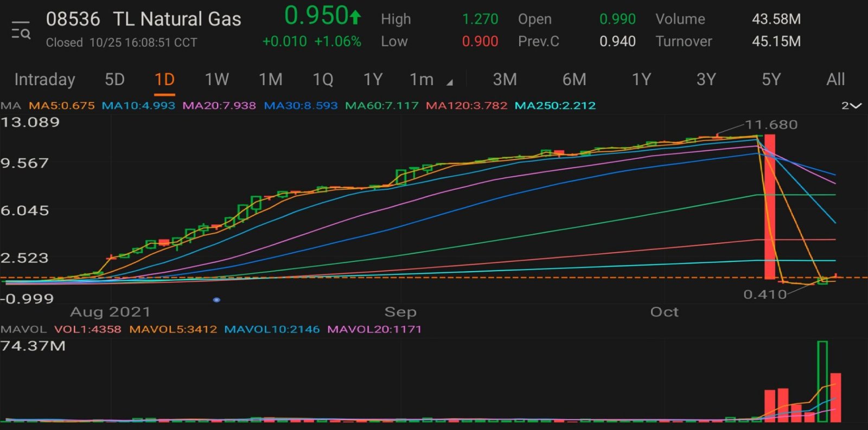Click the High value 1.270
The image size is (868, 430).
[x=480, y=19]
